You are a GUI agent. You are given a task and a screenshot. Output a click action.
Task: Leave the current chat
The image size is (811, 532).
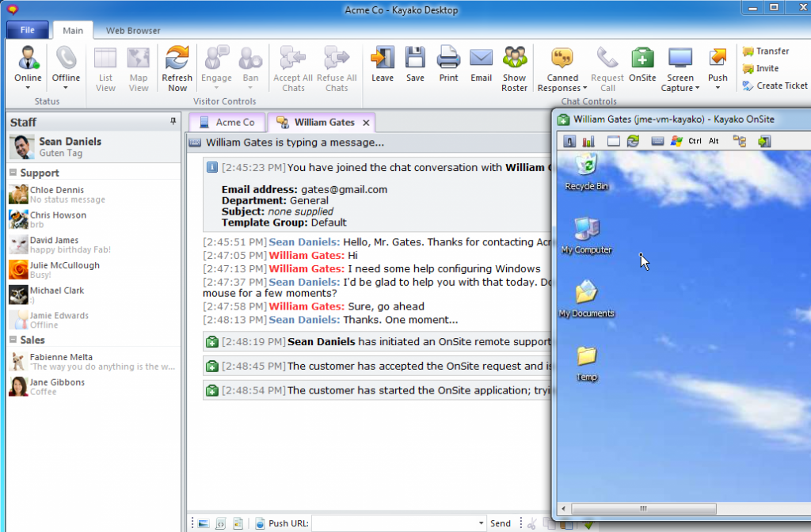(383, 63)
